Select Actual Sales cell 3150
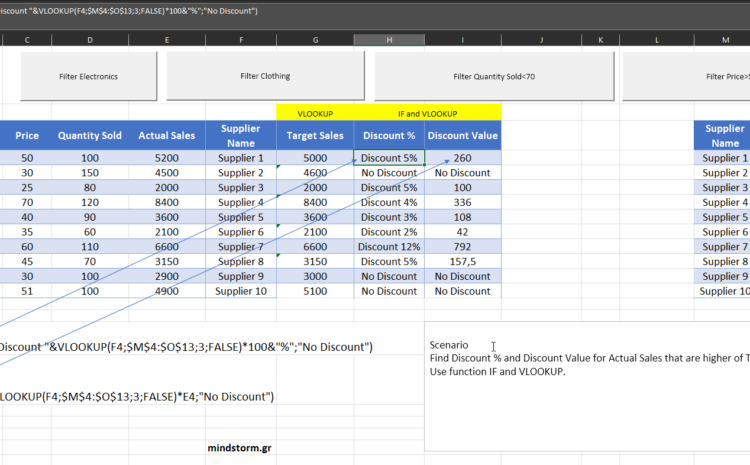Viewport: 750px width, 465px height. click(x=167, y=262)
